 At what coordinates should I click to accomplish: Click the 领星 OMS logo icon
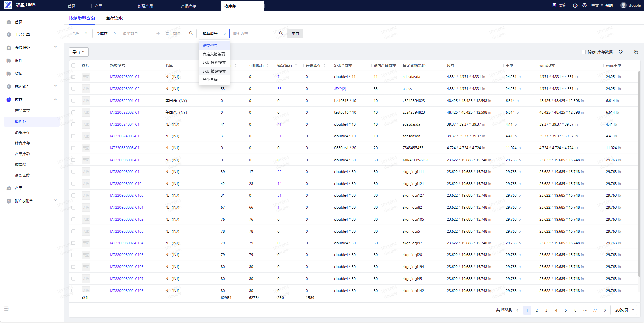tap(8, 5)
